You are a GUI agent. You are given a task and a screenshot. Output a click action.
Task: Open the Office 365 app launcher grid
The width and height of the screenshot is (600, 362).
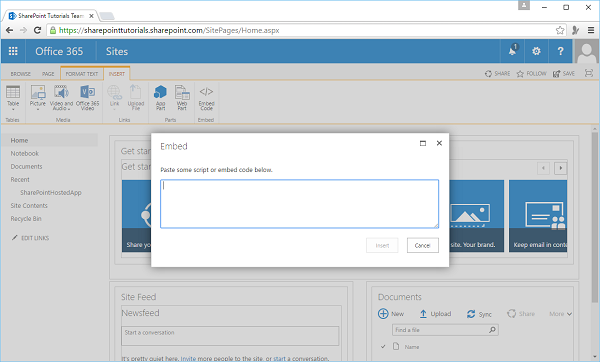pyautogui.click(x=13, y=51)
